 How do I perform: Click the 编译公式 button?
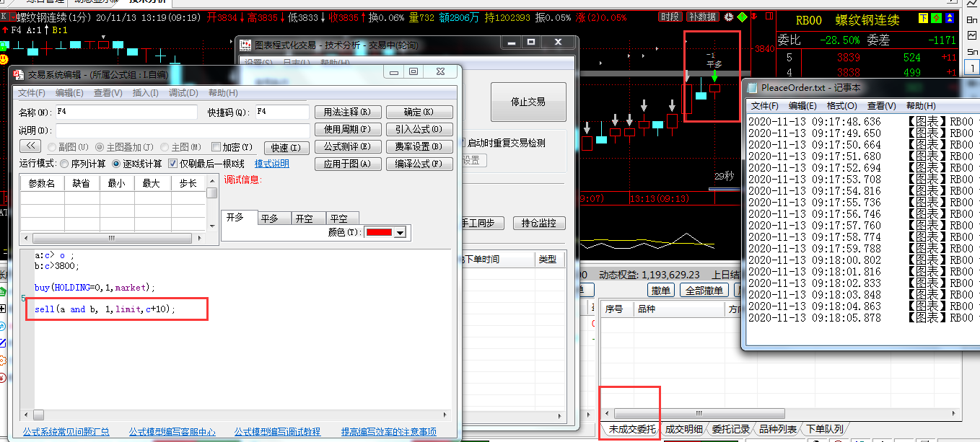419,164
